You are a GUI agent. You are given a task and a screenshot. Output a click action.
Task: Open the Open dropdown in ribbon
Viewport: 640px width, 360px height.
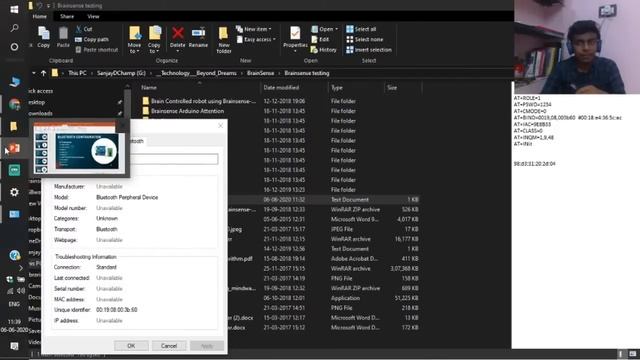pos(324,29)
